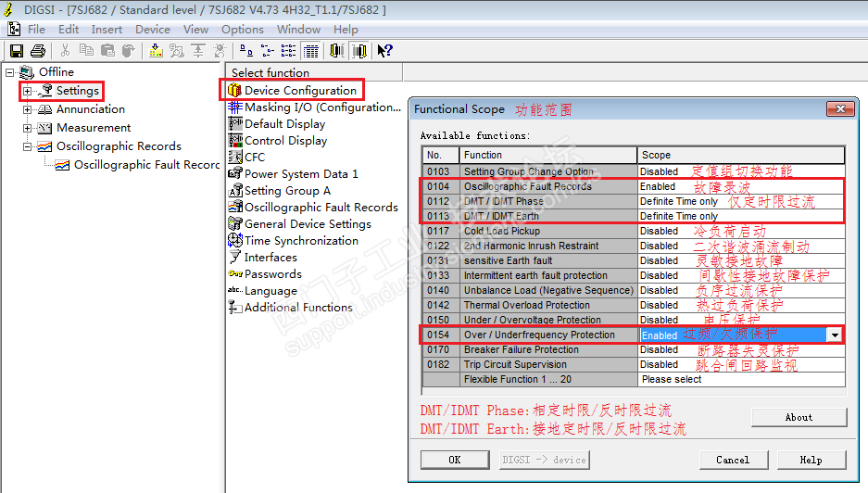868x493 pixels.
Task: Open General Device Settings item
Action: (x=308, y=223)
